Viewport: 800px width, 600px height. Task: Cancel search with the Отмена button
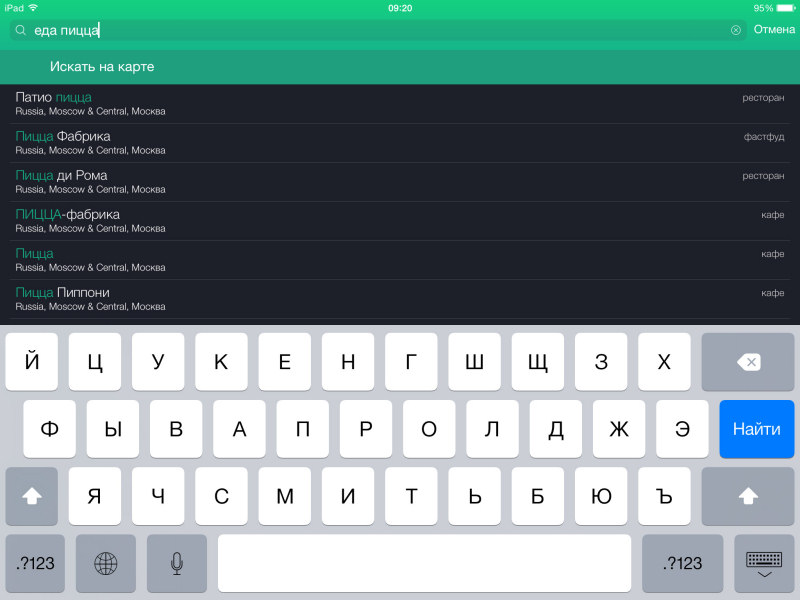tap(774, 30)
